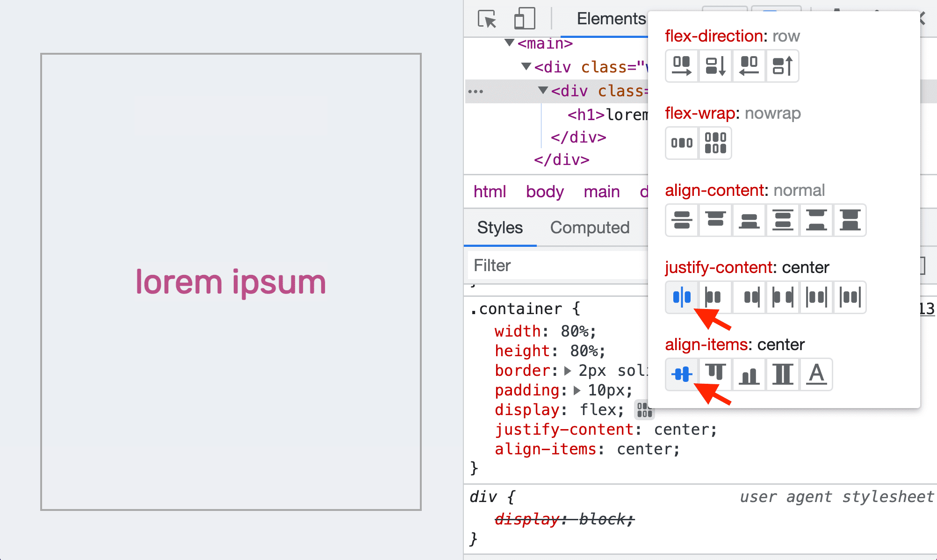The width and height of the screenshot is (937, 560).
Task: Switch to the Styles tab
Action: point(500,227)
